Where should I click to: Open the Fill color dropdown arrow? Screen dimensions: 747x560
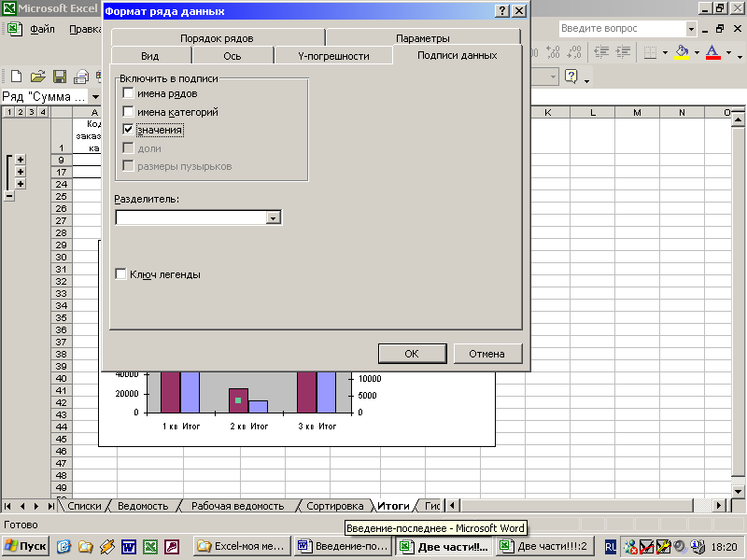(697, 52)
